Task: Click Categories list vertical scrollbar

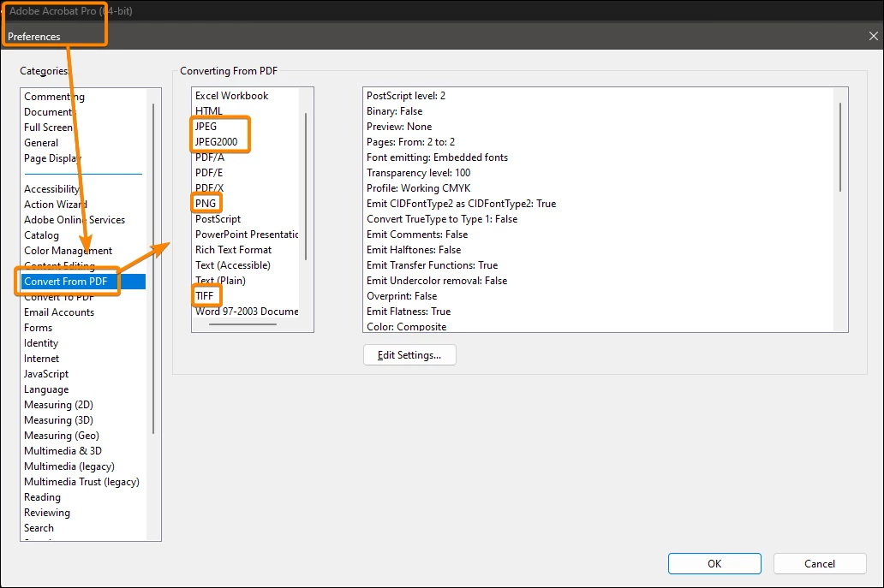Action: pos(152,268)
